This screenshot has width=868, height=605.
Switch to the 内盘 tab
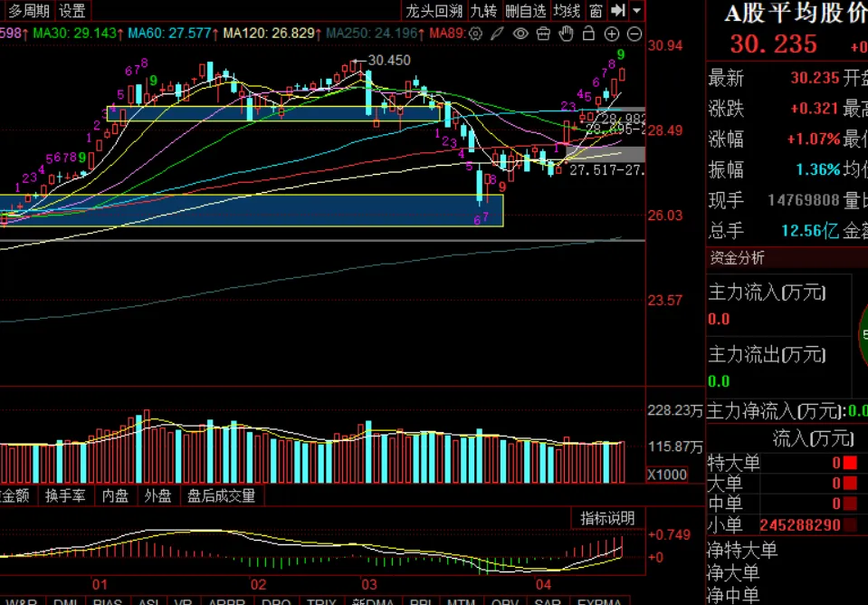pos(115,495)
